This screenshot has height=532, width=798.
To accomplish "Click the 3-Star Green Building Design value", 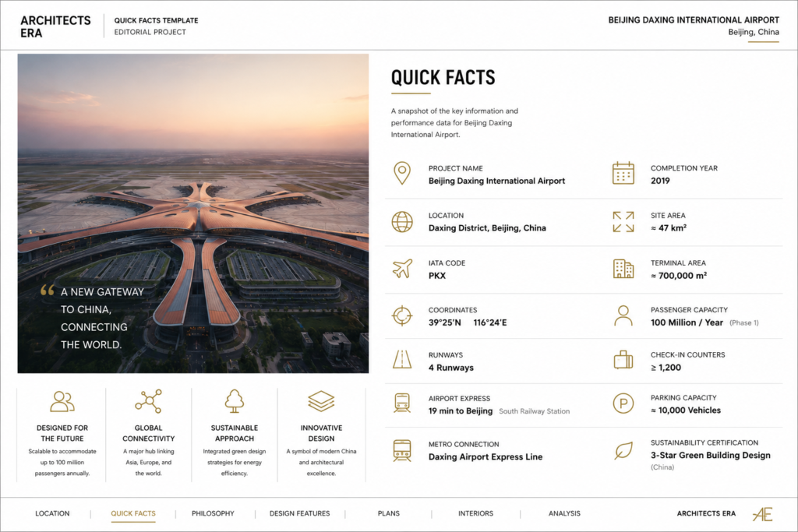I will click(711, 455).
